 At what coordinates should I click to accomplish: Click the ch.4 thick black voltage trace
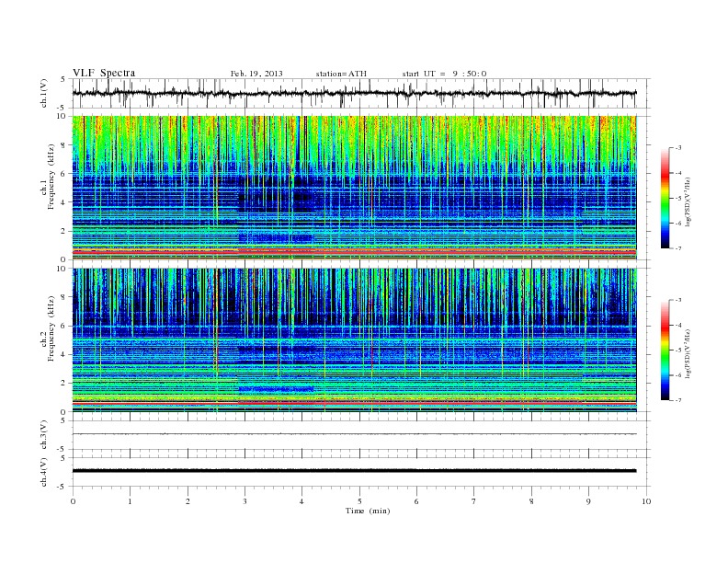pyautogui.click(x=354, y=471)
